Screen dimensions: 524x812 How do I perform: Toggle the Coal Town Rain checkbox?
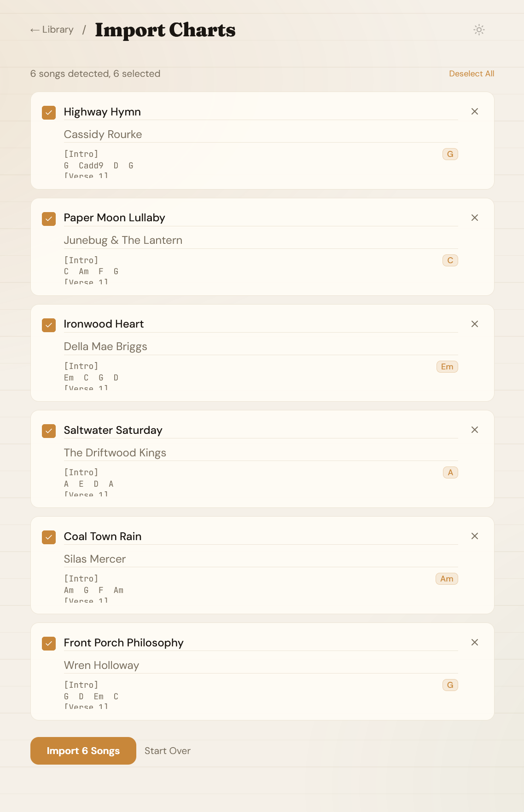point(49,537)
